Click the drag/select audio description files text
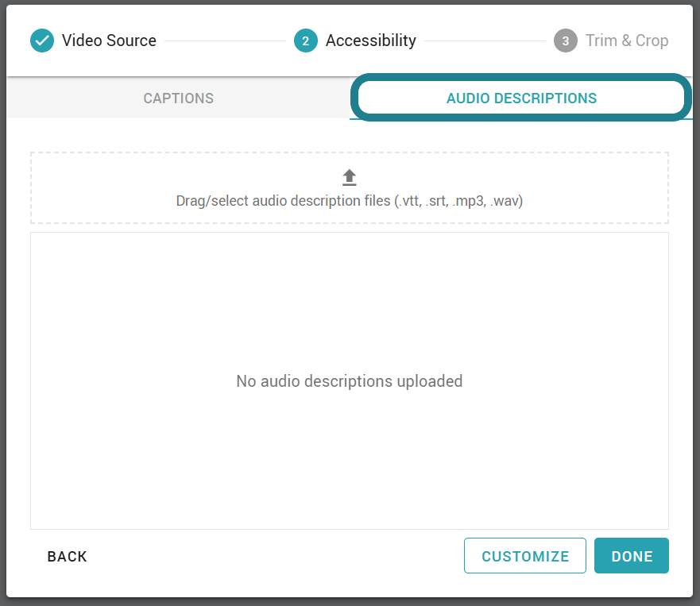This screenshot has height=606, width=700. [x=349, y=201]
